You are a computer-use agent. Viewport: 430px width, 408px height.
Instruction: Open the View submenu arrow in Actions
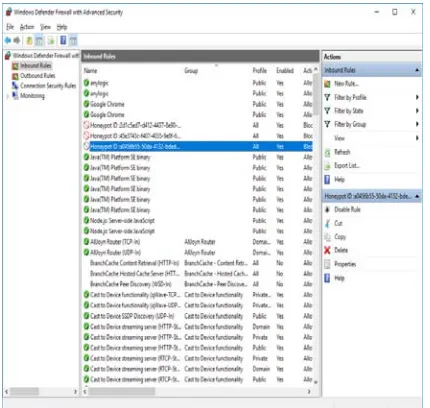(417, 138)
